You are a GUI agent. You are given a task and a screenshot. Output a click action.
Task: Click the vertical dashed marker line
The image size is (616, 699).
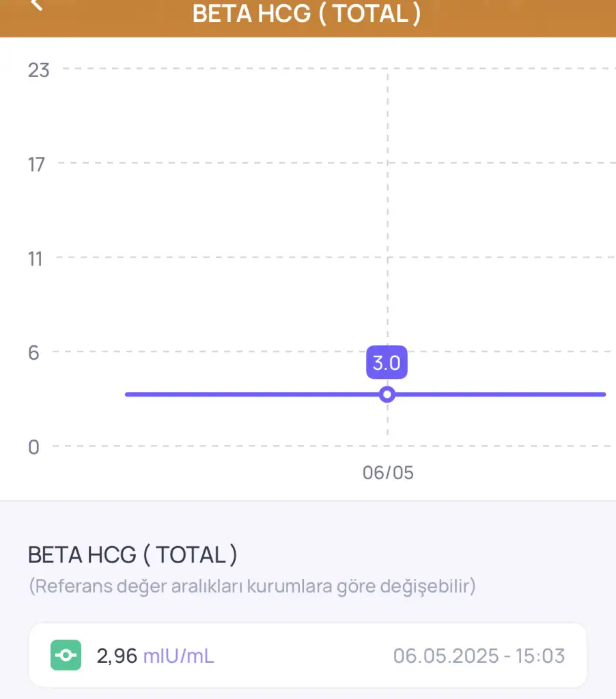pos(388,205)
